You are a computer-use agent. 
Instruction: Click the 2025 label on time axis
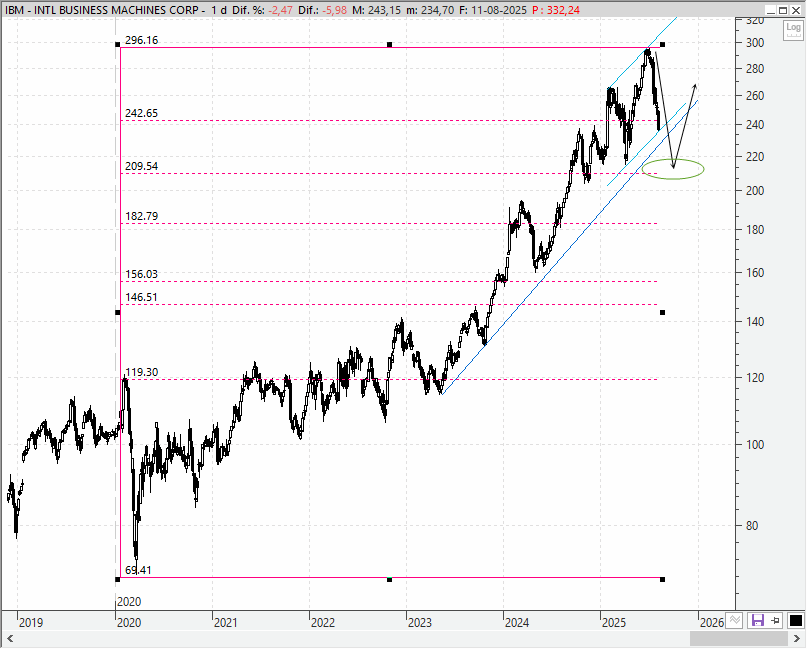(614, 623)
